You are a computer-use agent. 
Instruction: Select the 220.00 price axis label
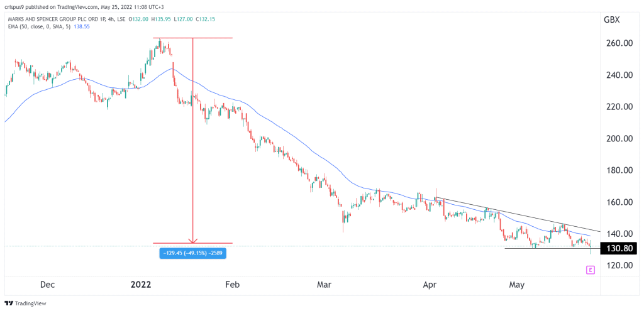619,107
